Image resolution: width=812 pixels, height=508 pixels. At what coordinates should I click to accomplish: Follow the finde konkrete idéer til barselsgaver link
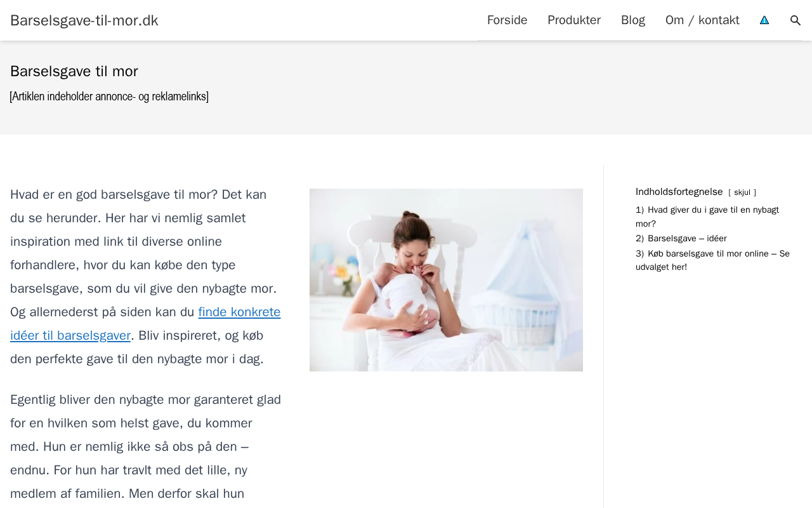tap(145, 323)
